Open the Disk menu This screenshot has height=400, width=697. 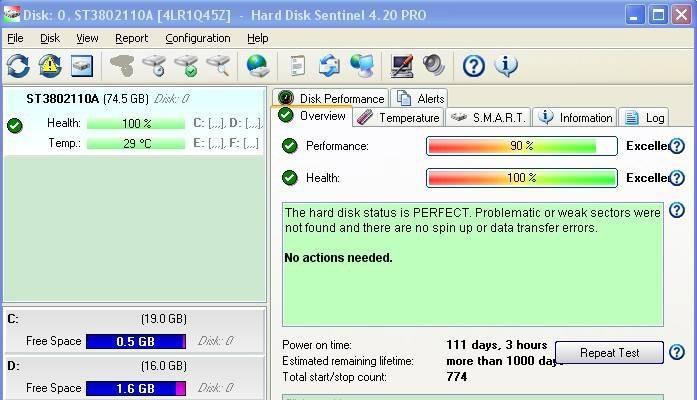pyautogui.click(x=50, y=38)
